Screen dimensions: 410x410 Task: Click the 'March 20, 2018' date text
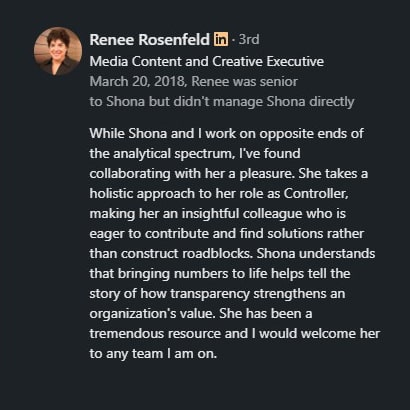(x=137, y=82)
